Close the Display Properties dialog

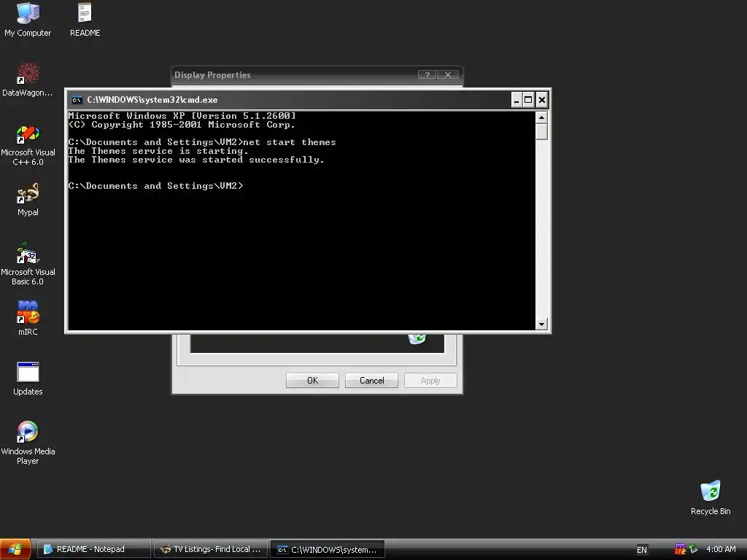pyautogui.click(x=447, y=75)
